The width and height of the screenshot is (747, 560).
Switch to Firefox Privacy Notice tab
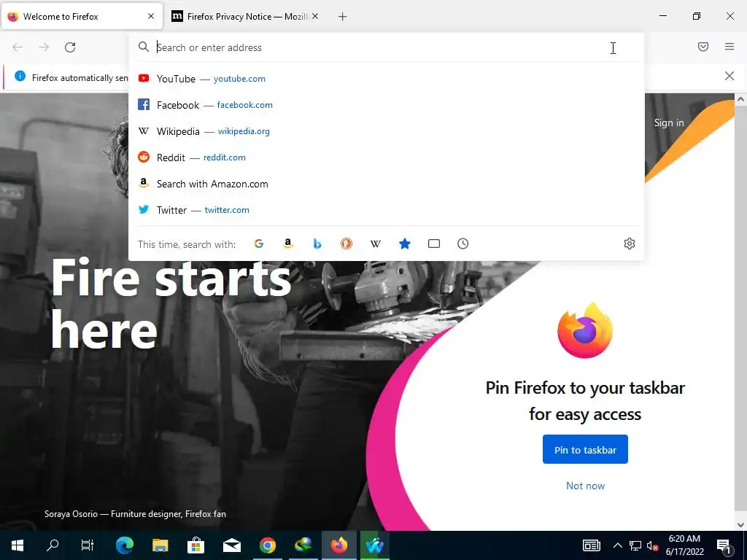(x=245, y=16)
